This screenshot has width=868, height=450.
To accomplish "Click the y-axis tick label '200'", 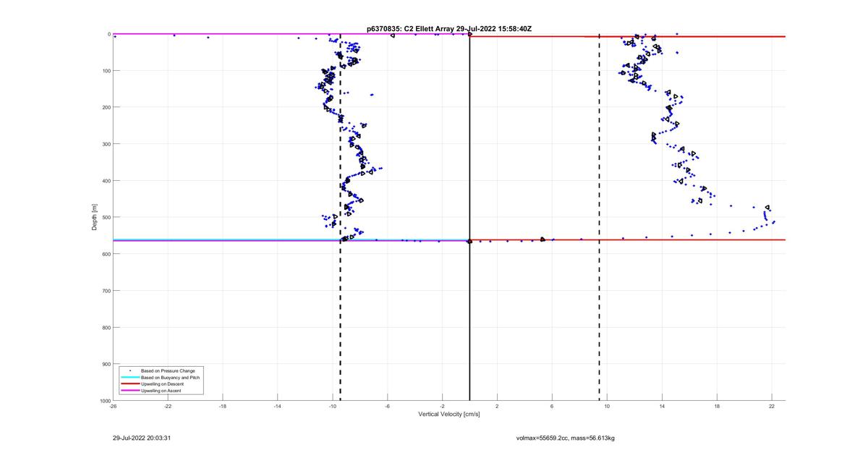I will [106, 107].
